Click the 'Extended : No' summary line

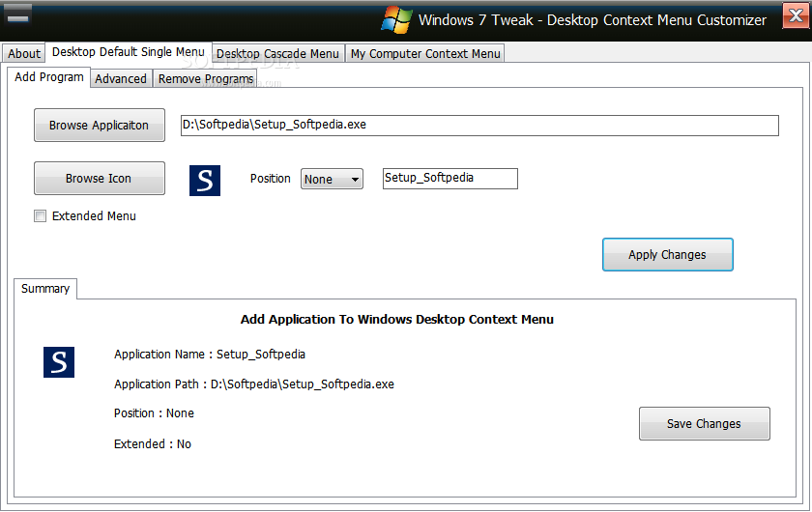click(153, 444)
